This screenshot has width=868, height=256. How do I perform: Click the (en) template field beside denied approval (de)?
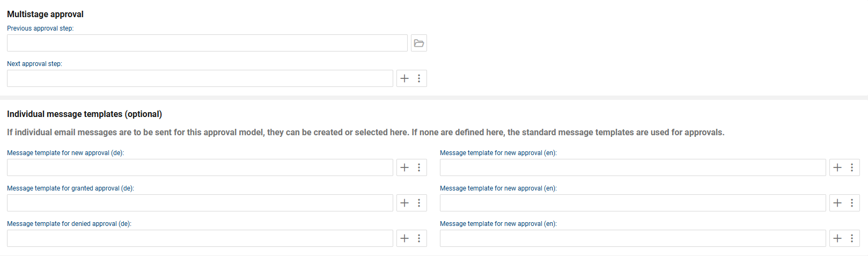coord(633,238)
